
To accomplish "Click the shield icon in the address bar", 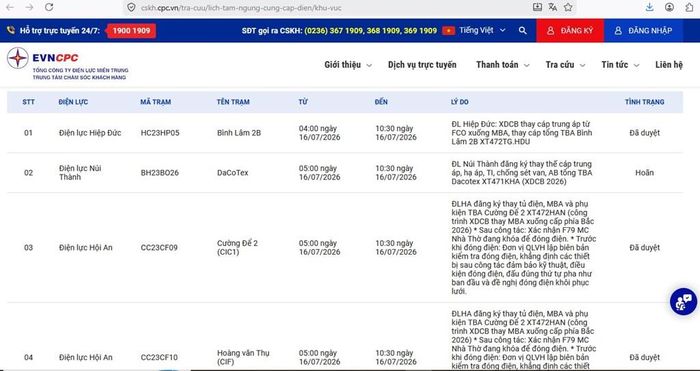I will tap(131, 7).
